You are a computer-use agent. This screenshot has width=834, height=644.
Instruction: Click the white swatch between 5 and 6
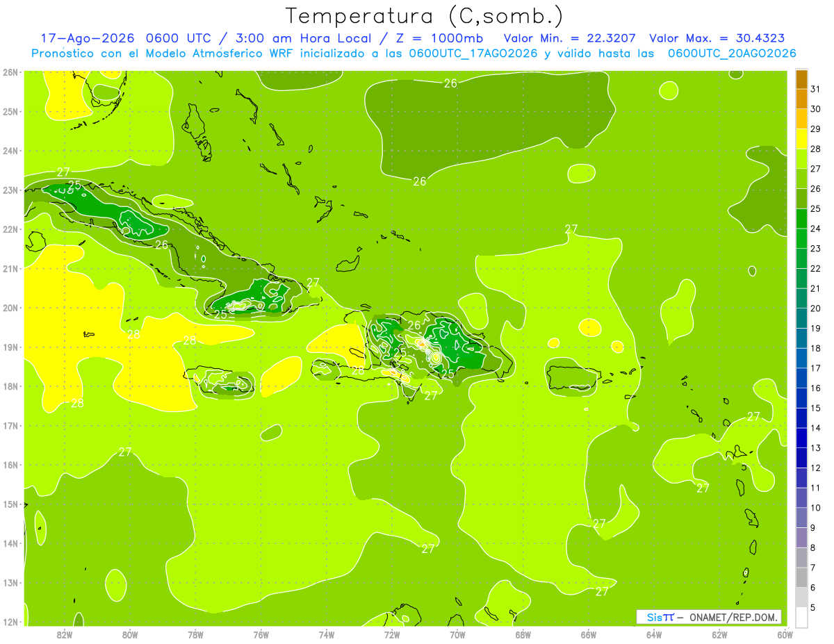801,597
